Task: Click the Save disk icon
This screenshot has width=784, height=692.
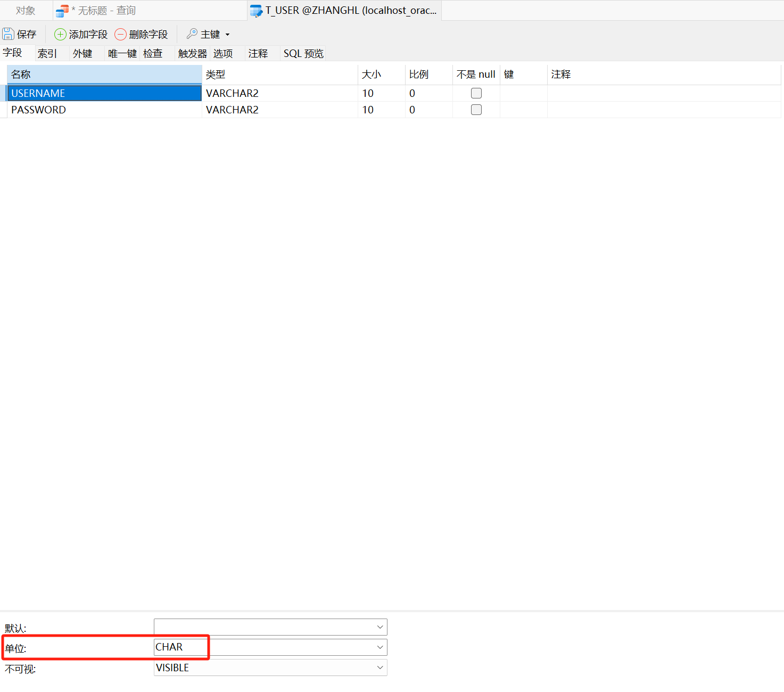Action: click(x=9, y=34)
